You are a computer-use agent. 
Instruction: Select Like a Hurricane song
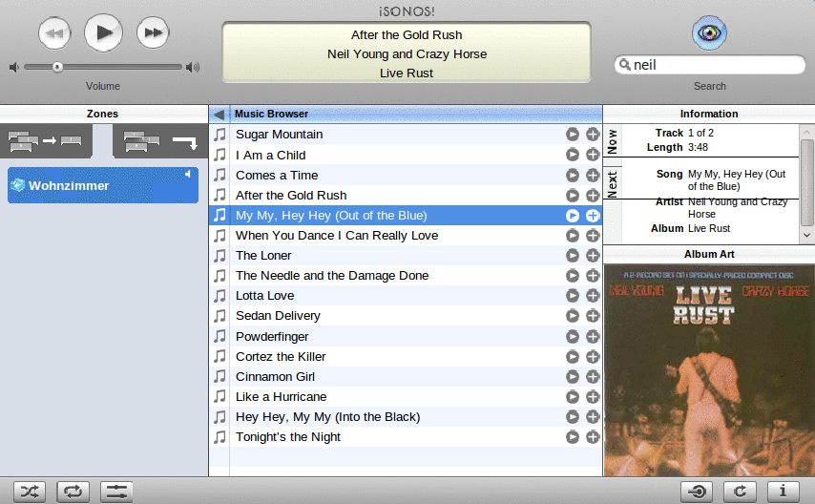pyautogui.click(x=281, y=397)
